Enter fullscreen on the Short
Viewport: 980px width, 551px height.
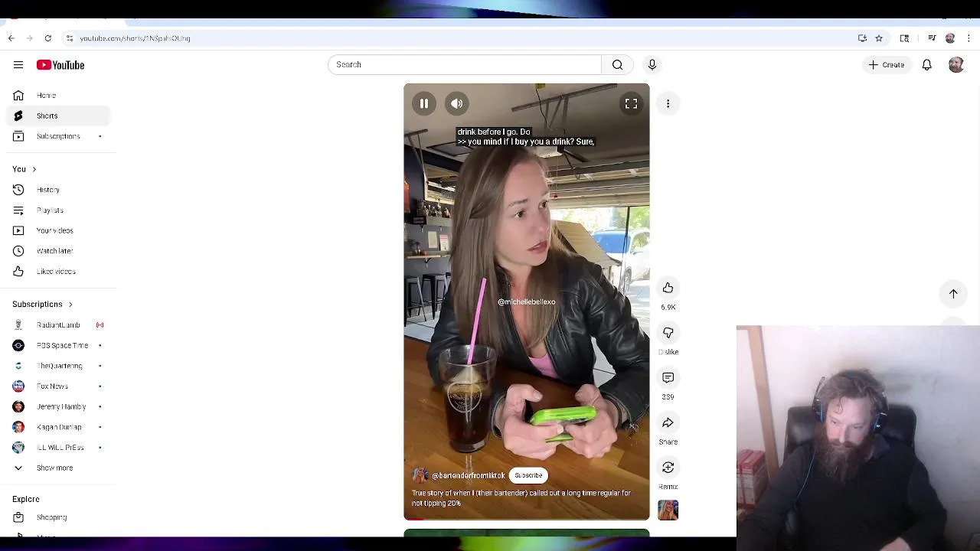pyautogui.click(x=631, y=103)
